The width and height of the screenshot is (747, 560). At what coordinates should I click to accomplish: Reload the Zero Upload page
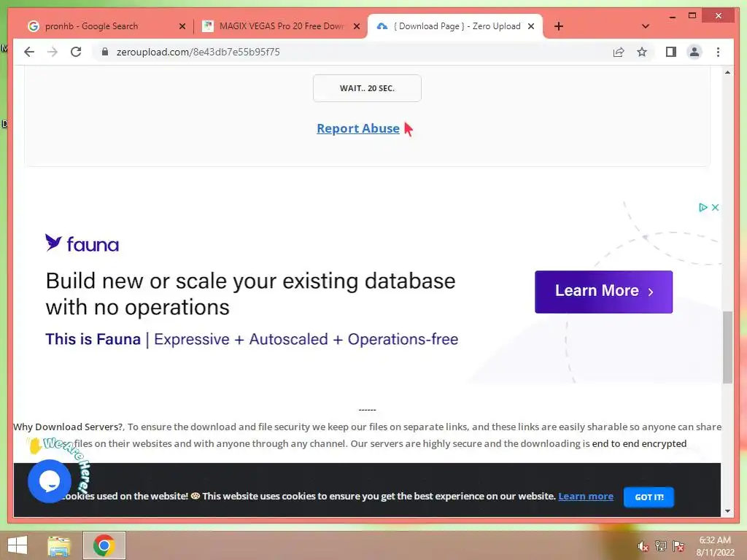click(x=76, y=52)
